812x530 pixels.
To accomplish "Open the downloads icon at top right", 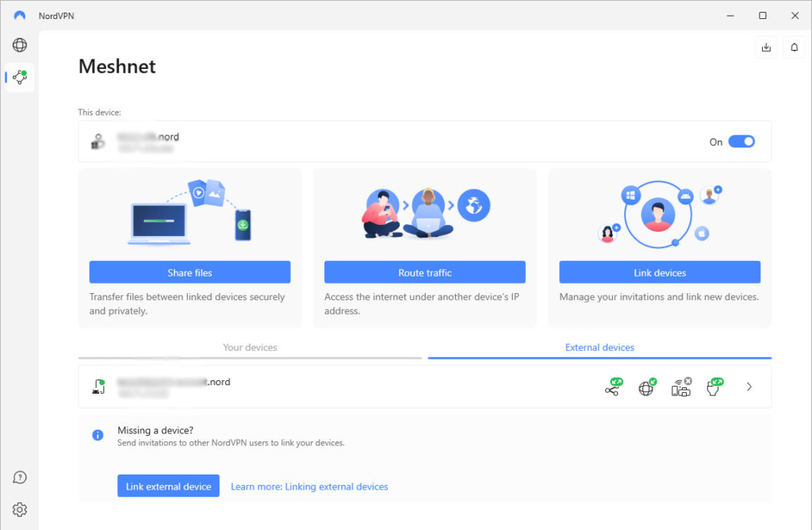I will [x=765, y=47].
